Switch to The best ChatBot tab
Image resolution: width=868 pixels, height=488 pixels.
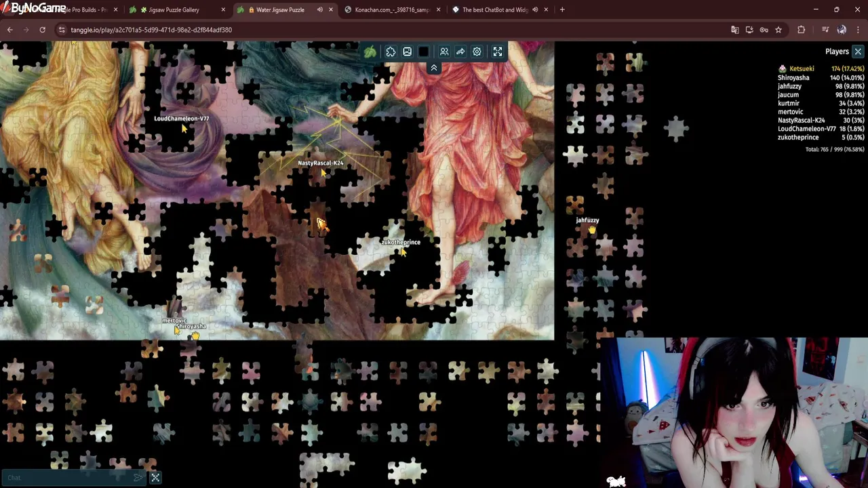pos(494,9)
